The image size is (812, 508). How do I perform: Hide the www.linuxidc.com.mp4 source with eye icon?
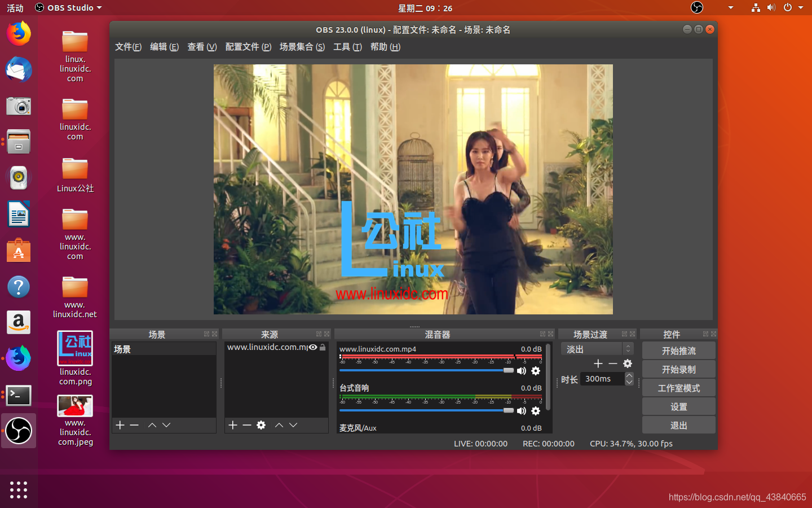[313, 347]
